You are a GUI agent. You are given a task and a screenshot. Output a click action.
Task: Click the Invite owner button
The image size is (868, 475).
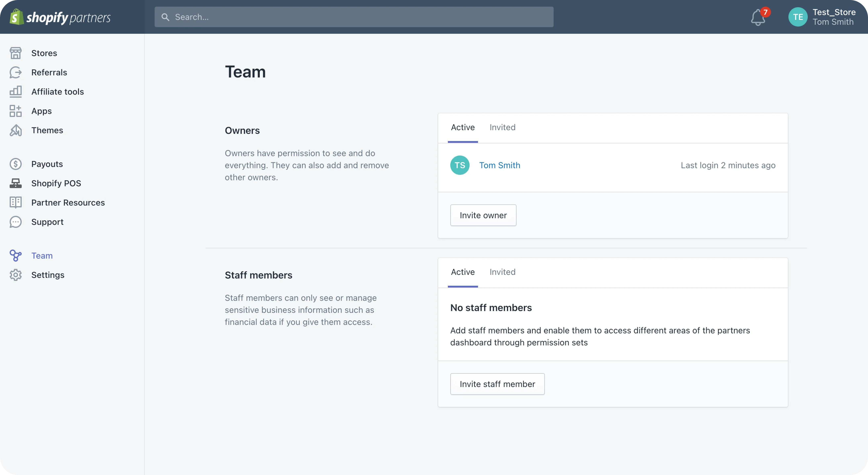[x=483, y=215]
